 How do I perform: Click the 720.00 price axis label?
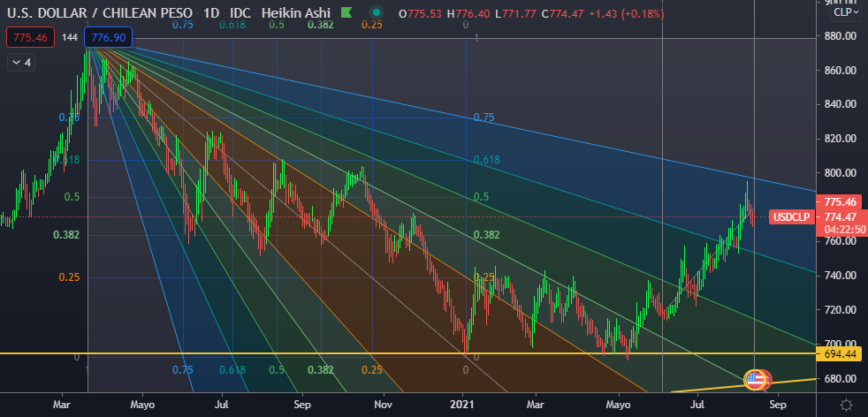(841, 310)
